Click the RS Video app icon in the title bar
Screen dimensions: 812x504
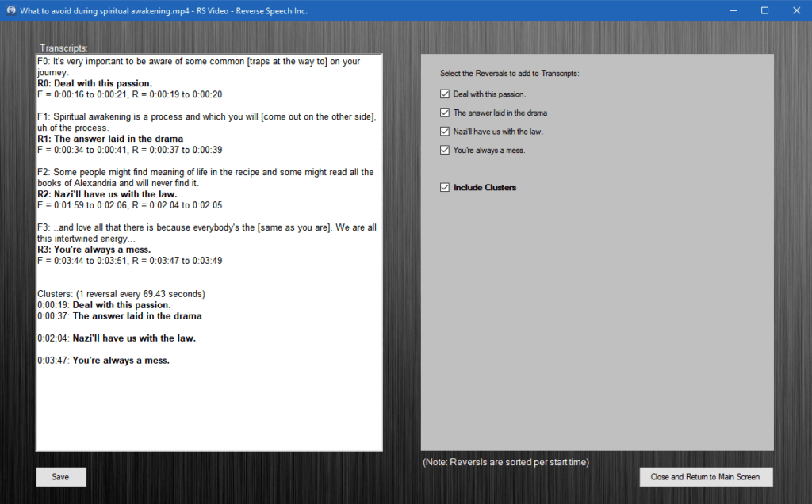11,10
